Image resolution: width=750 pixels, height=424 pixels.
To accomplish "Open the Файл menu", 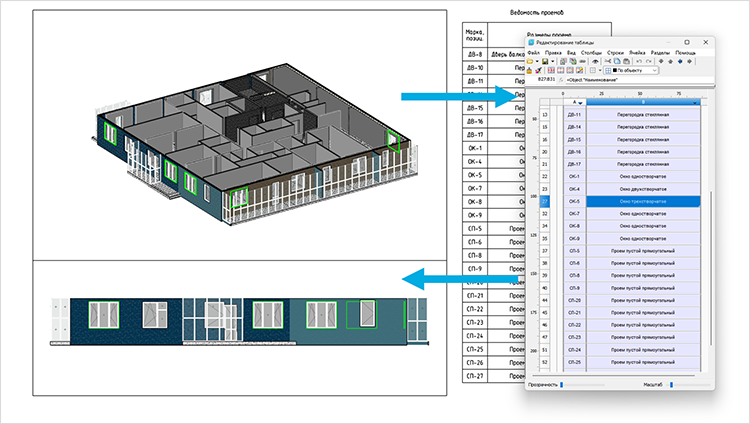I will tap(533, 52).
